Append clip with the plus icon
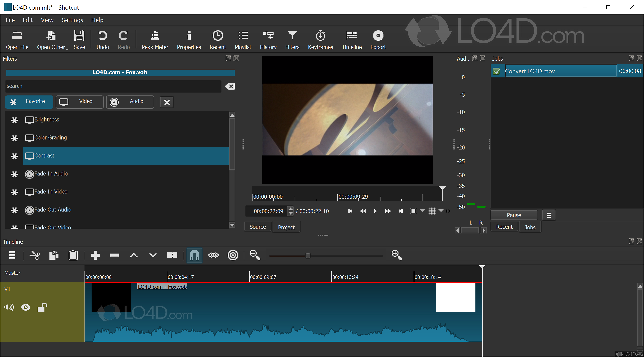 (x=95, y=255)
